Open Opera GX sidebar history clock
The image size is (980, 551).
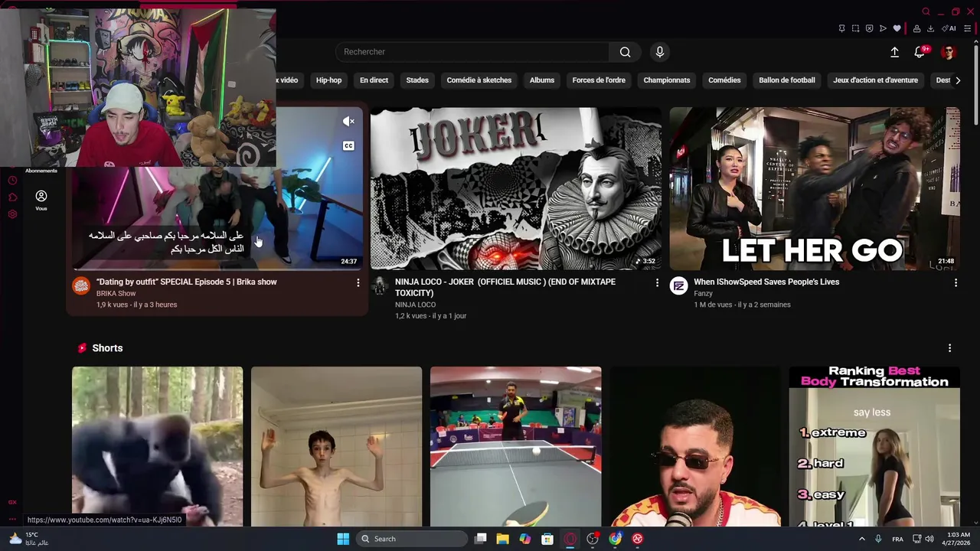(x=12, y=181)
